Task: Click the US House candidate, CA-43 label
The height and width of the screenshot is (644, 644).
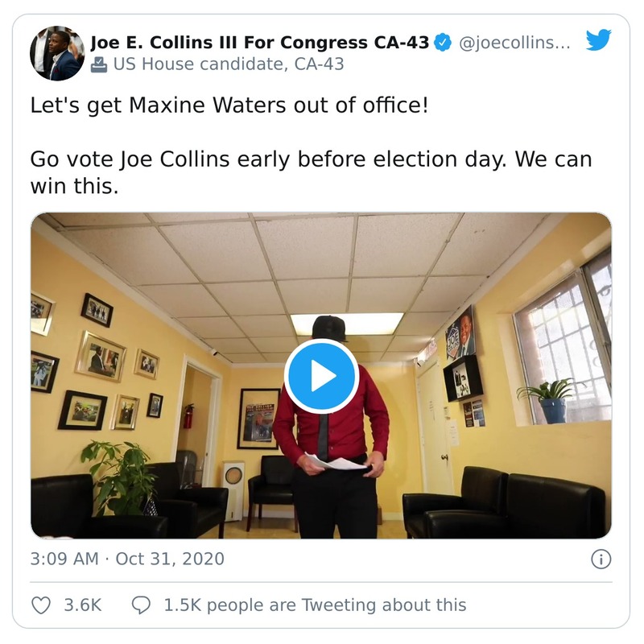Action: point(228,64)
